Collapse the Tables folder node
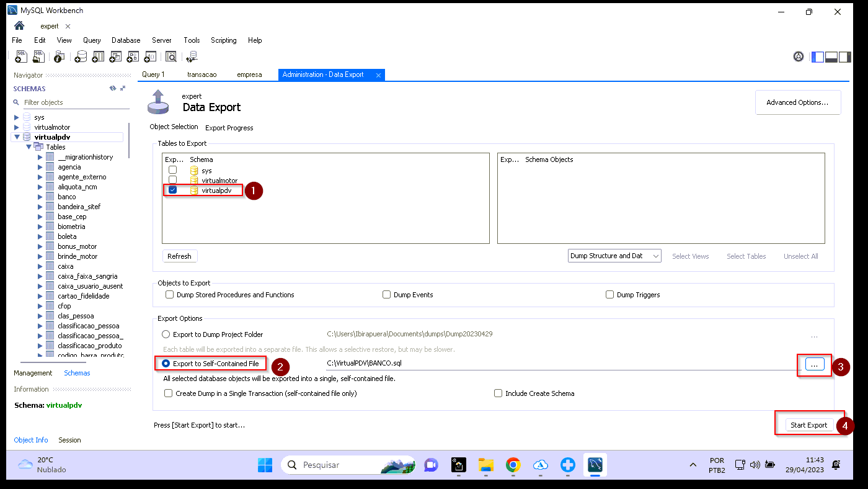This screenshot has width=868, height=489. [x=29, y=147]
